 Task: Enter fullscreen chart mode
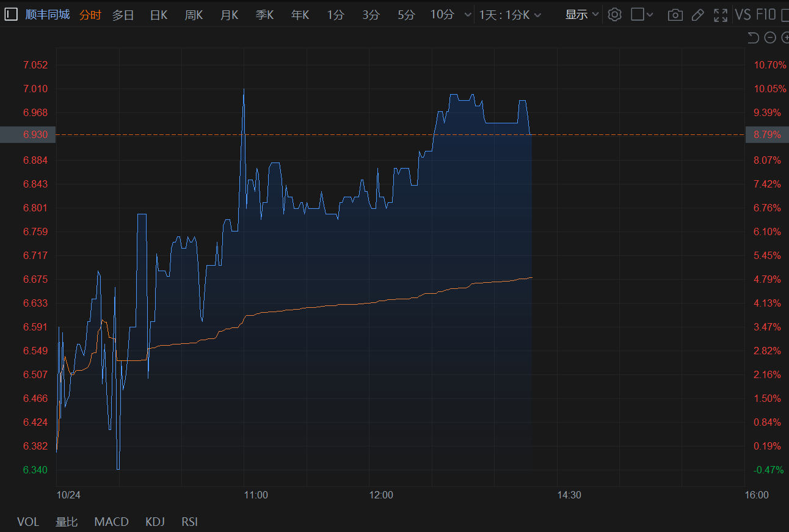click(x=721, y=15)
